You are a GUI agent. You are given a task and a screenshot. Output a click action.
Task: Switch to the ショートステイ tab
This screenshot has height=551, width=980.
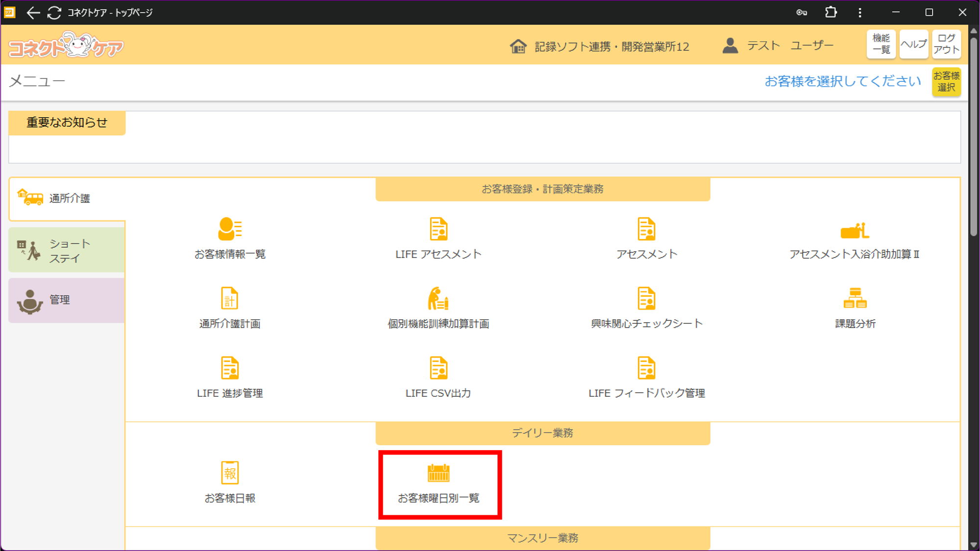pyautogui.click(x=67, y=250)
